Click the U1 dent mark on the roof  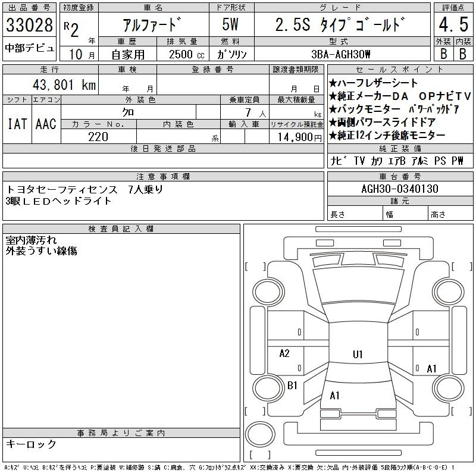pyautogui.click(x=358, y=354)
